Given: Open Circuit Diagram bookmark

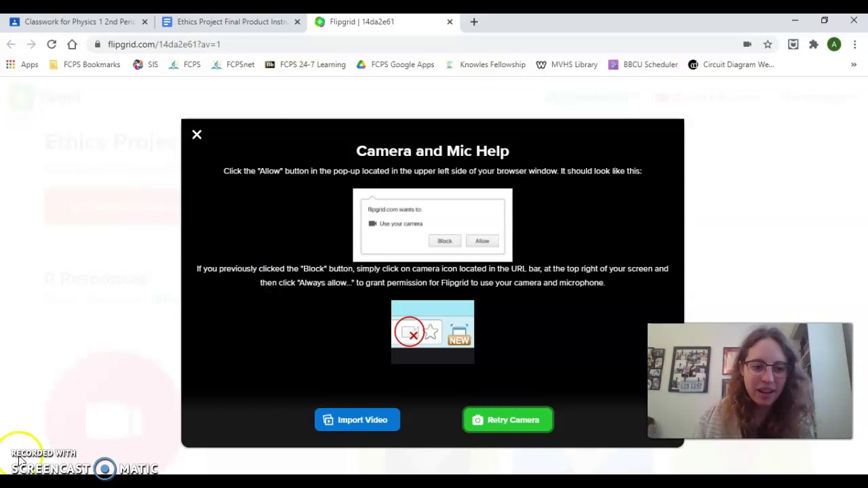Looking at the screenshot, I should click(x=731, y=64).
